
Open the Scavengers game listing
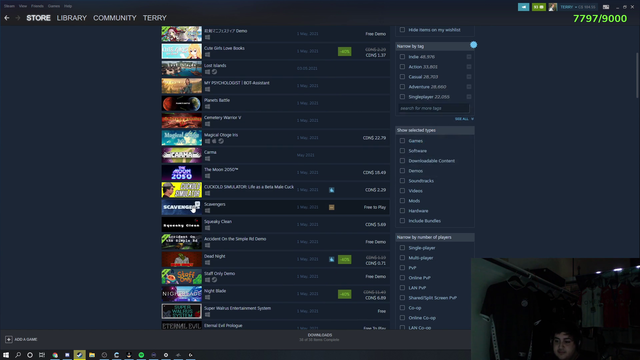(x=276, y=207)
